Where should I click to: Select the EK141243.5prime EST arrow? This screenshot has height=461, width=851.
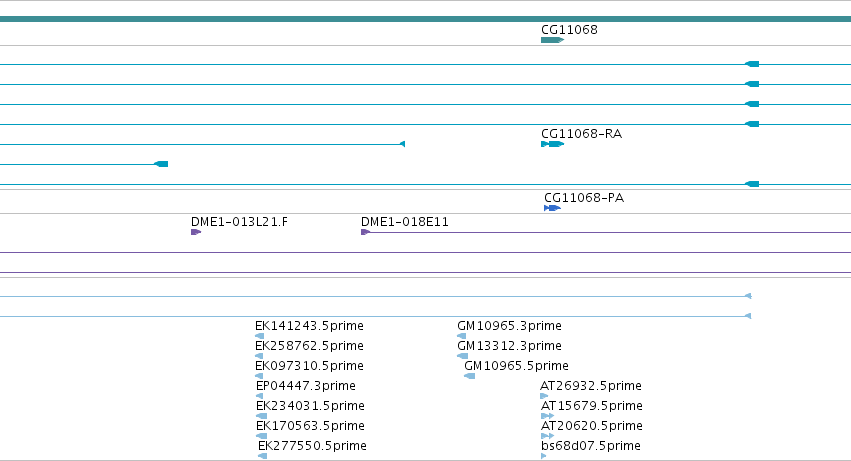click(259, 336)
